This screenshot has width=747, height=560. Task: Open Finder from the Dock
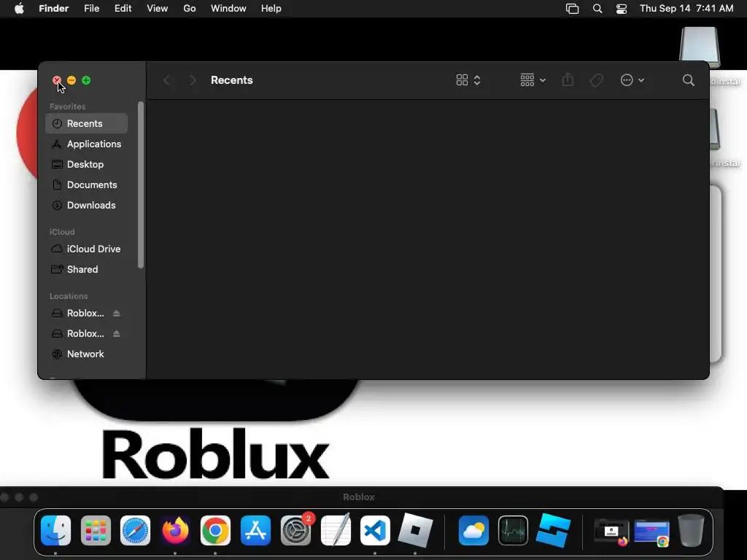[x=55, y=531]
